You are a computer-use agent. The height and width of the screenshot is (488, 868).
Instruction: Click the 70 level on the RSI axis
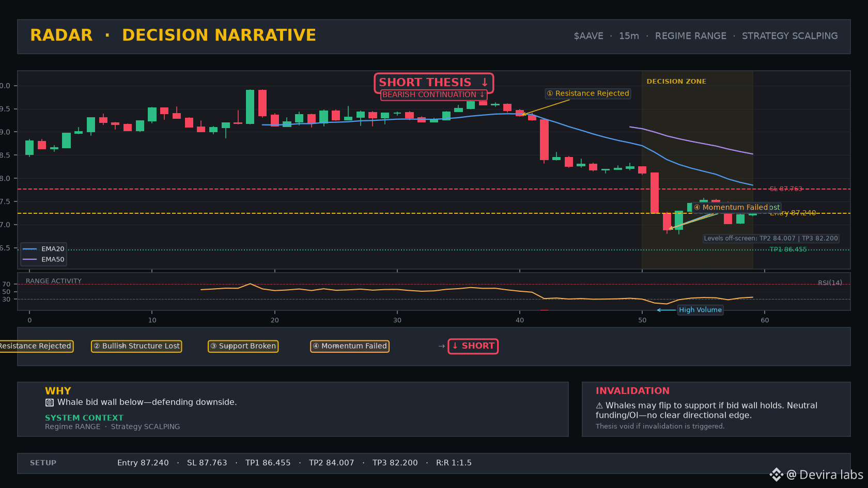point(6,285)
